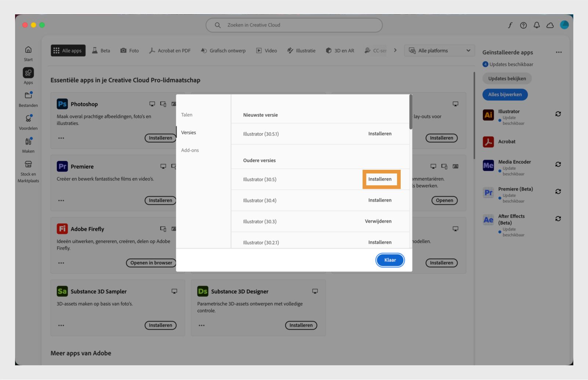Select the Apps sidebar icon
Viewport: 588px width, 380px height.
coord(28,72)
